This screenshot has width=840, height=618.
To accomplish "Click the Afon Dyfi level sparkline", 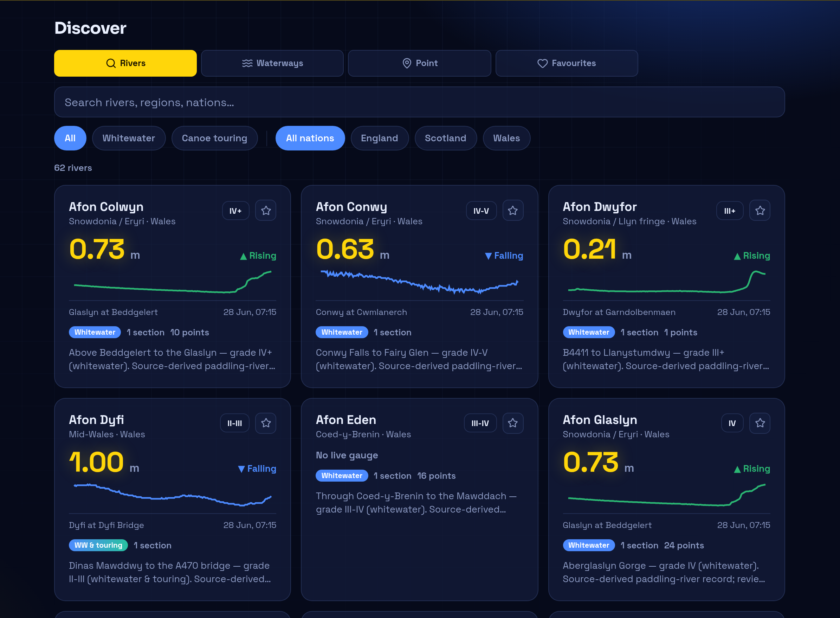I will coord(173,495).
